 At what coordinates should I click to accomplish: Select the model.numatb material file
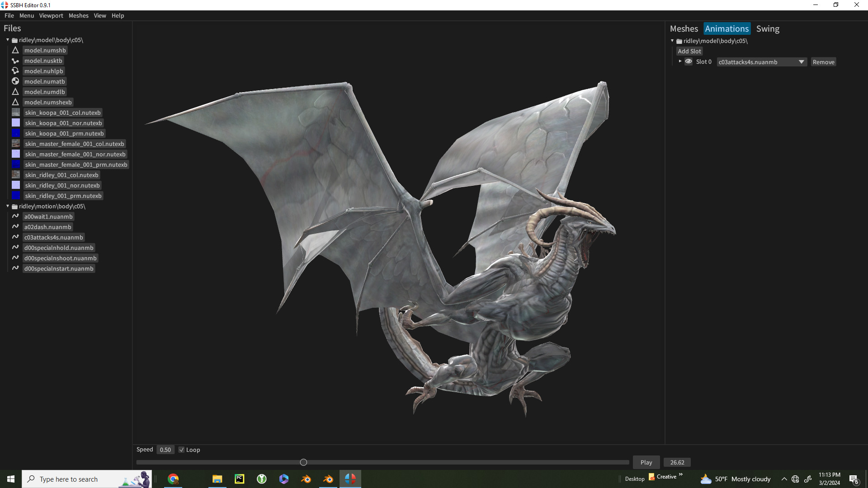pyautogui.click(x=44, y=81)
